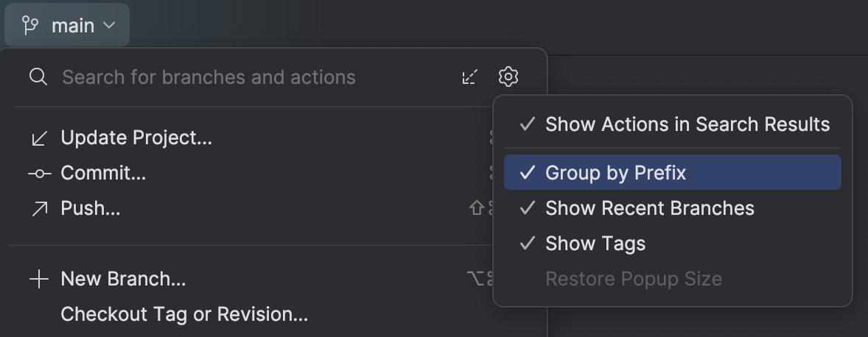
Task: Click the Git branch icon beside main
Action: tap(30, 26)
